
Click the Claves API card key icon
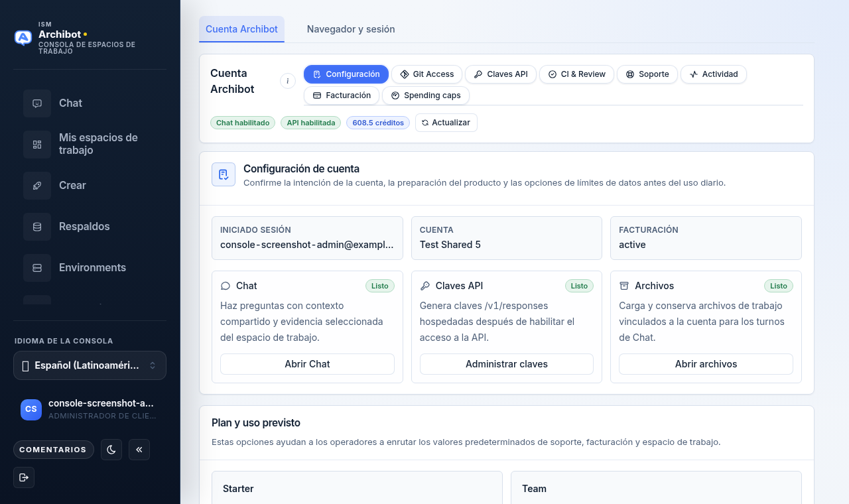pyautogui.click(x=425, y=286)
